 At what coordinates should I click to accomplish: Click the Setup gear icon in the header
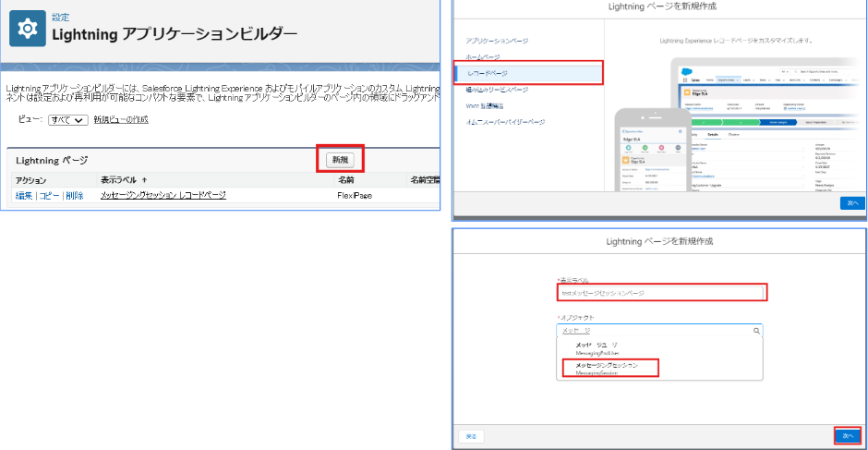click(x=28, y=29)
